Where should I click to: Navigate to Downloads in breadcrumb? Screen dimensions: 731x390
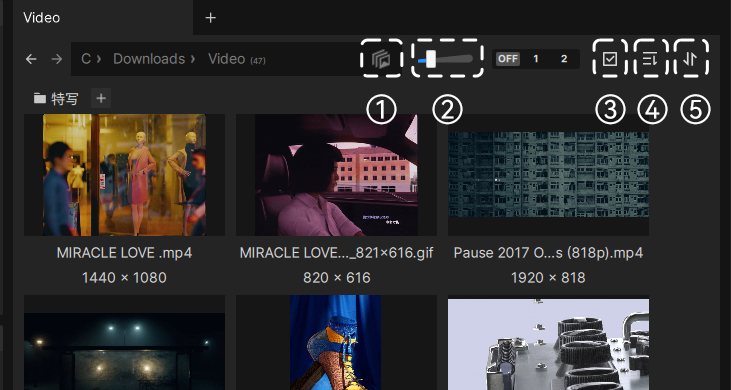tap(149, 59)
